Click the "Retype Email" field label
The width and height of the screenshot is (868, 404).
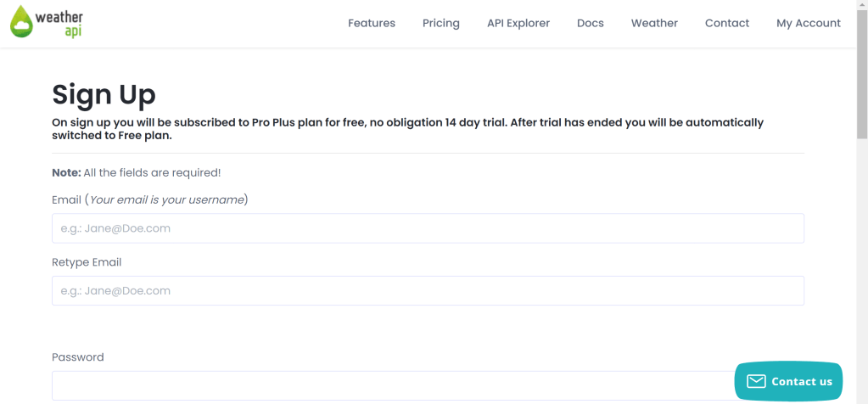point(87,262)
